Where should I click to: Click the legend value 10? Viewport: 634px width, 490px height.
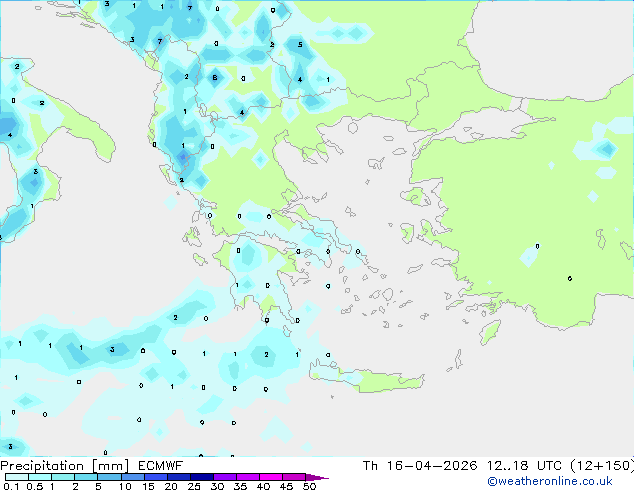[x=125, y=486]
